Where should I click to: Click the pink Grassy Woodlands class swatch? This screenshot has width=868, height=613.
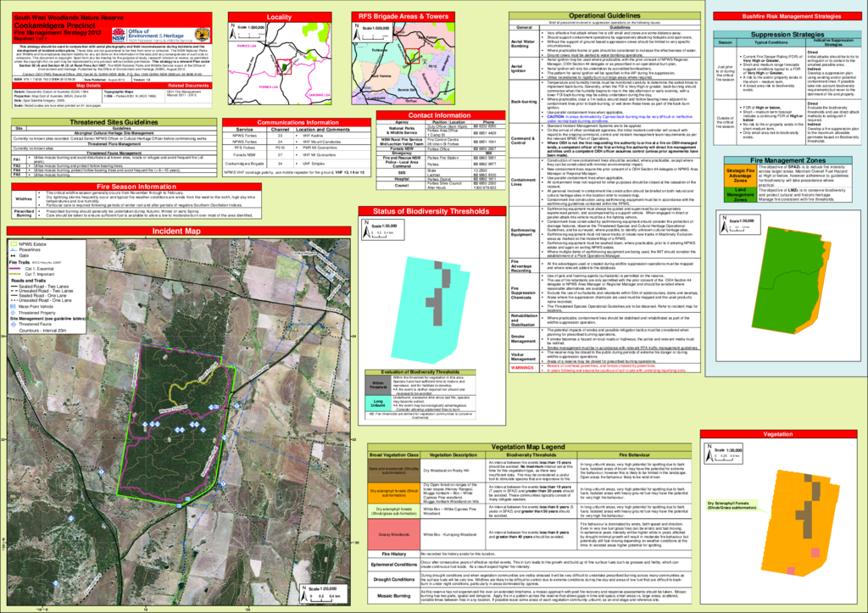(393, 534)
